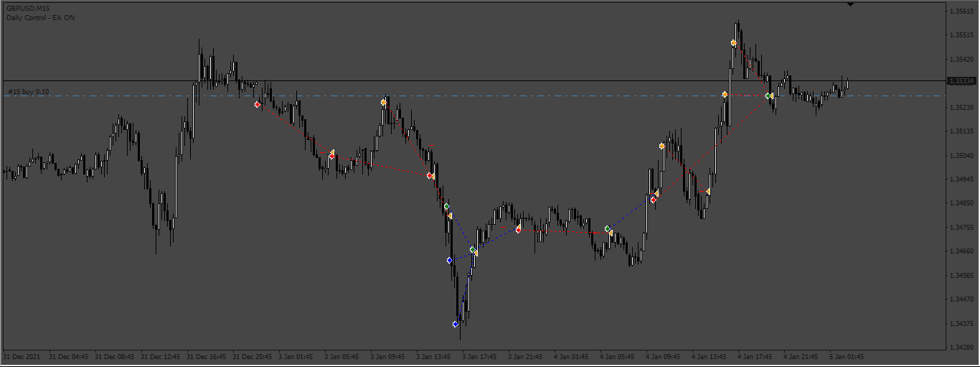Screen dimensions: 980x367
Task: Click the '4 Jan 17:45' time label
Action: 755,356
